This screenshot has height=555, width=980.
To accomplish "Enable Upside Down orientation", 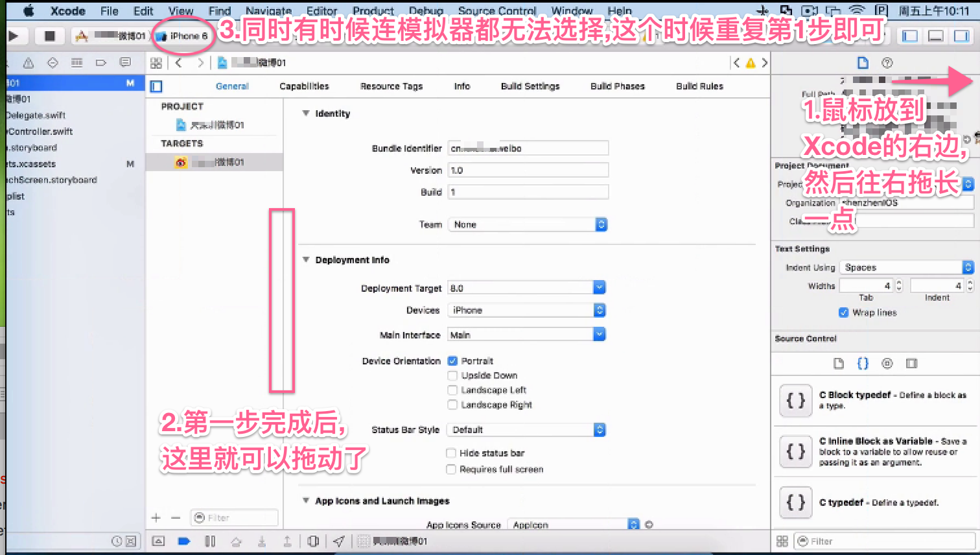I will pyautogui.click(x=452, y=375).
